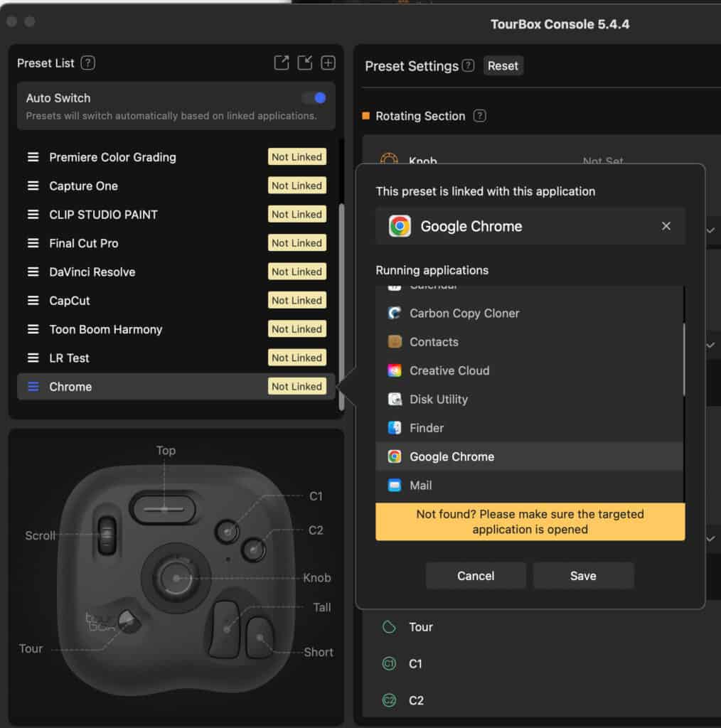This screenshot has height=728, width=721.
Task: Choose the Mail app icon in the list
Action: 395,486
